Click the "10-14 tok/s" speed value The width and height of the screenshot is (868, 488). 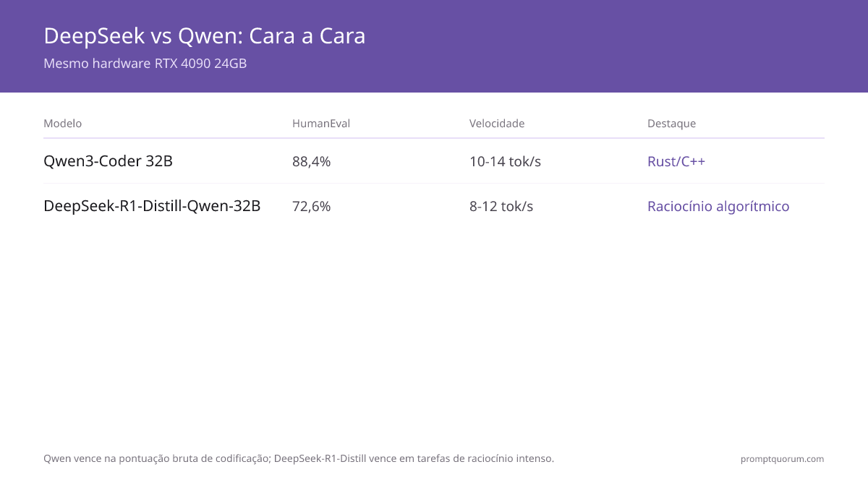505,162
